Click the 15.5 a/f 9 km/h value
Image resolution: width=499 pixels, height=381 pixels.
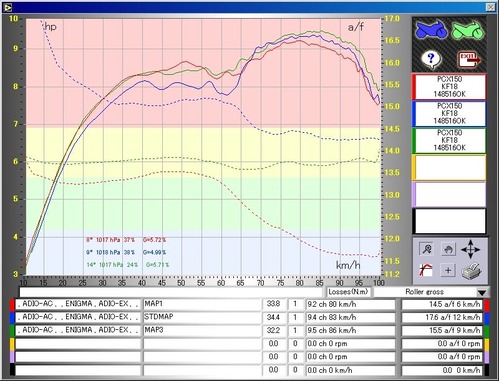[x=442, y=330]
